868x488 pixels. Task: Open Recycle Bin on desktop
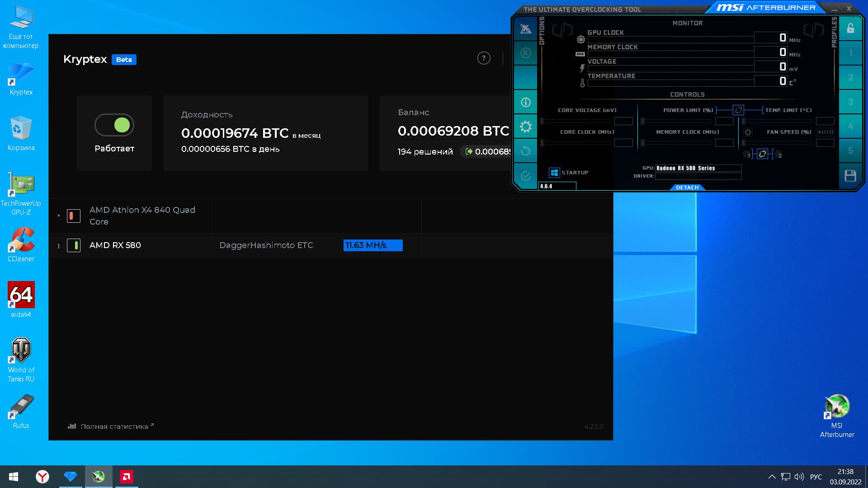pyautogui.click(x=21, y=134)
